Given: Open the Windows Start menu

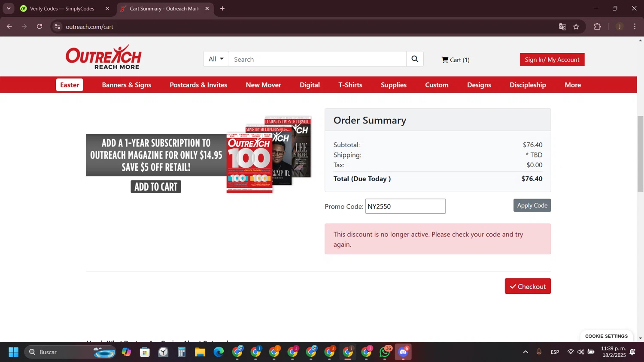Looking at the screenshot, I should (14, 352).
